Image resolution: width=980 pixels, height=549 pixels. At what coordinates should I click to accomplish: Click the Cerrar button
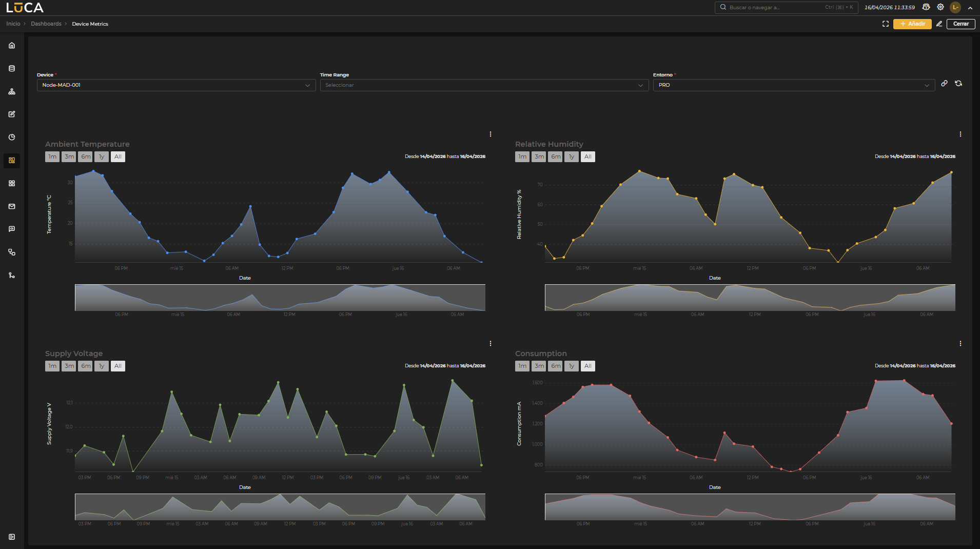tap(961, 24)
